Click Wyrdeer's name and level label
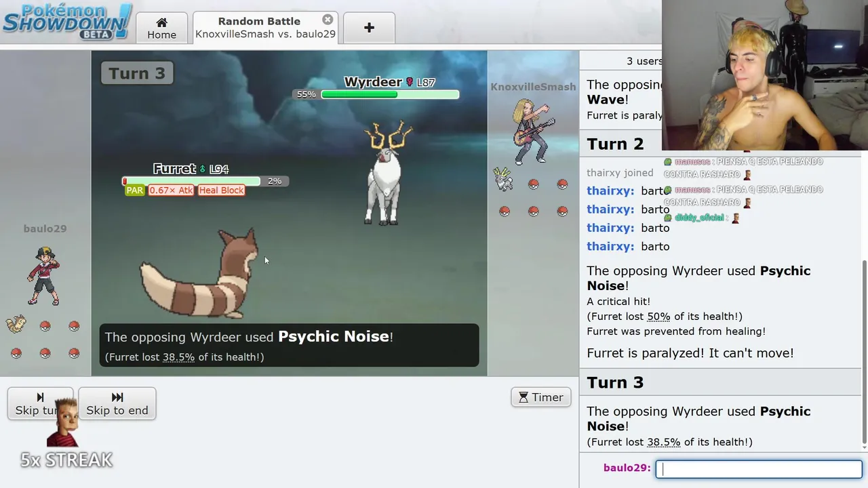868x488 pixels. [x=389, y=82]
